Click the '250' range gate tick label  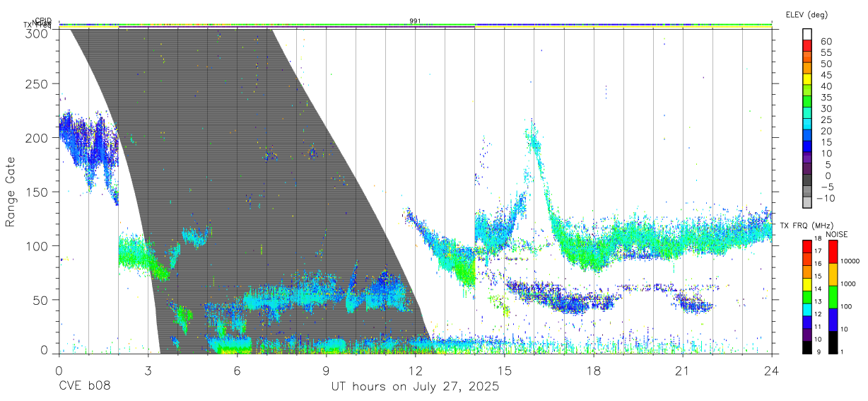pyautogui.click(x=38, y=84)
